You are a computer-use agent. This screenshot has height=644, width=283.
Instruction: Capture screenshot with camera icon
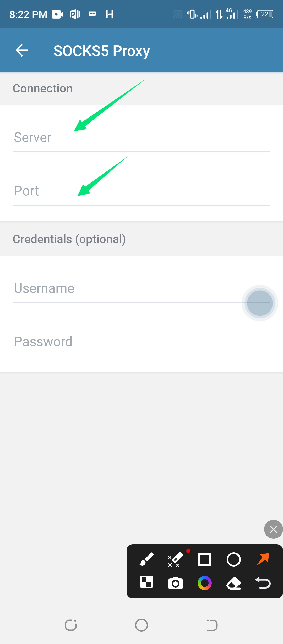coord(176,583)
